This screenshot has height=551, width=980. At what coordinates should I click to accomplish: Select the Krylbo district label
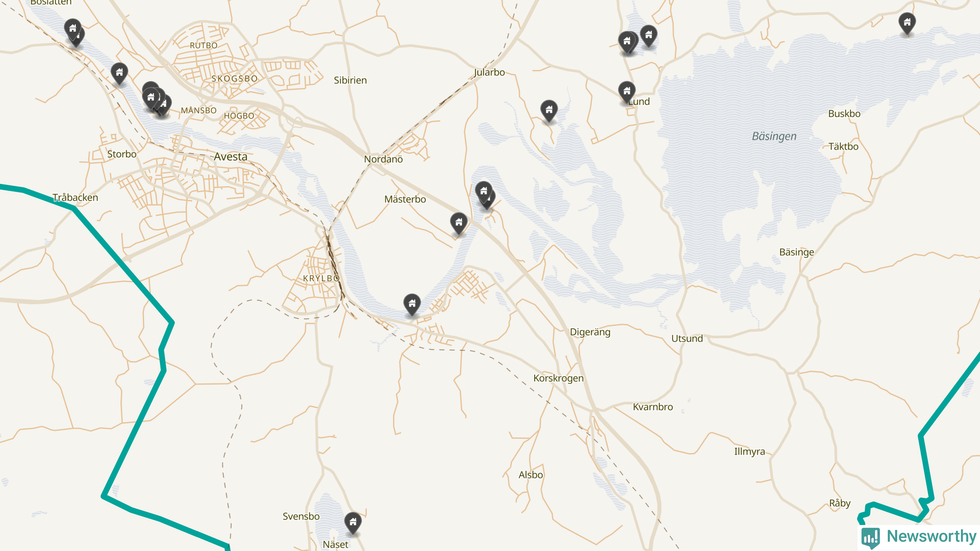click(321, 278)
